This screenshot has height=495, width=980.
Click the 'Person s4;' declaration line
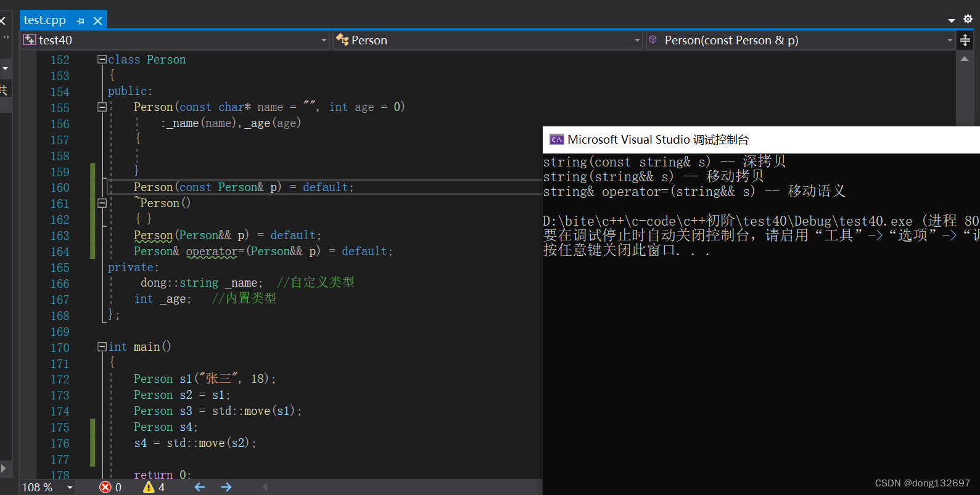pos(166,427)
